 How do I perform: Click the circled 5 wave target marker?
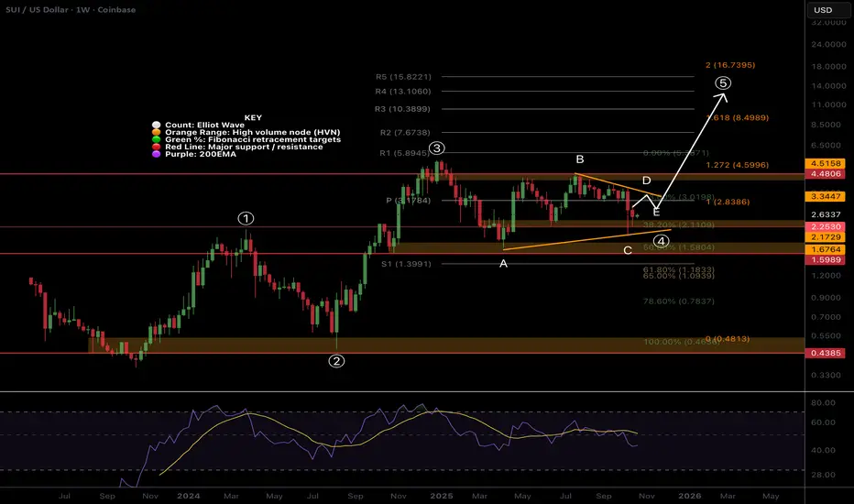723,82
